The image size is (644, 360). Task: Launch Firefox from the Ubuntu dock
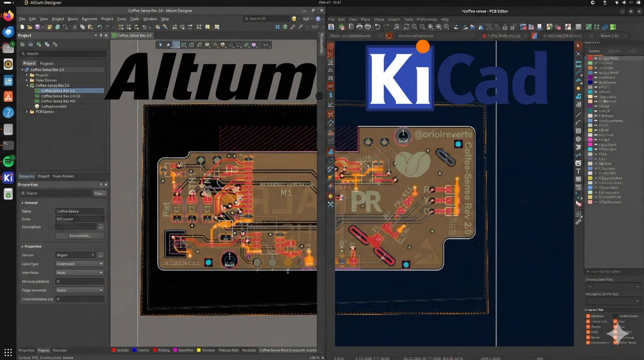8,16
